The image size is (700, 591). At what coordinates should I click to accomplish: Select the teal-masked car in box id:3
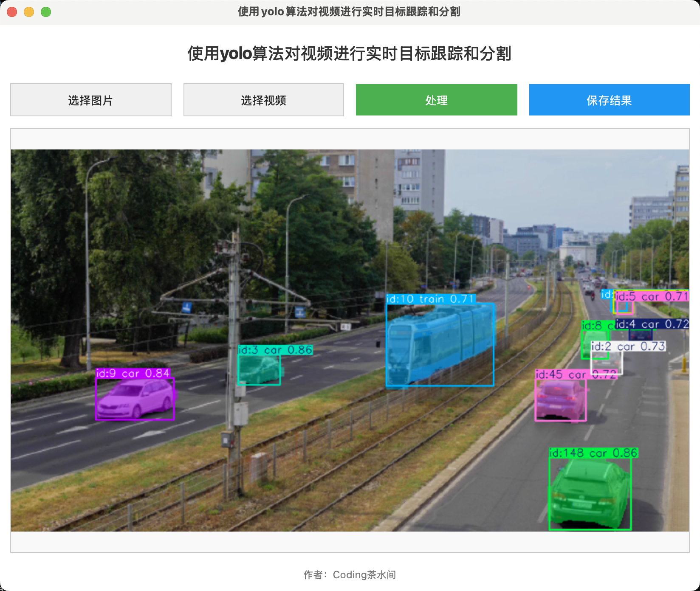coord(259,370)
